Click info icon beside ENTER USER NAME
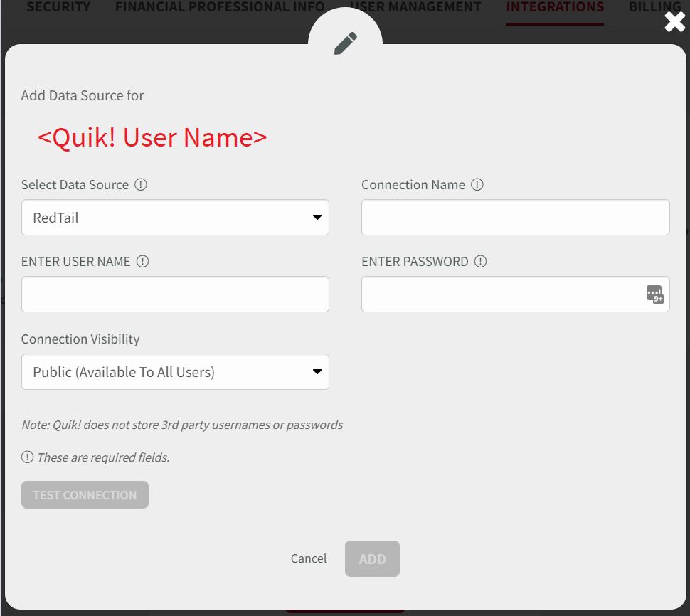The image size is (690, 616). click(142, 261)
